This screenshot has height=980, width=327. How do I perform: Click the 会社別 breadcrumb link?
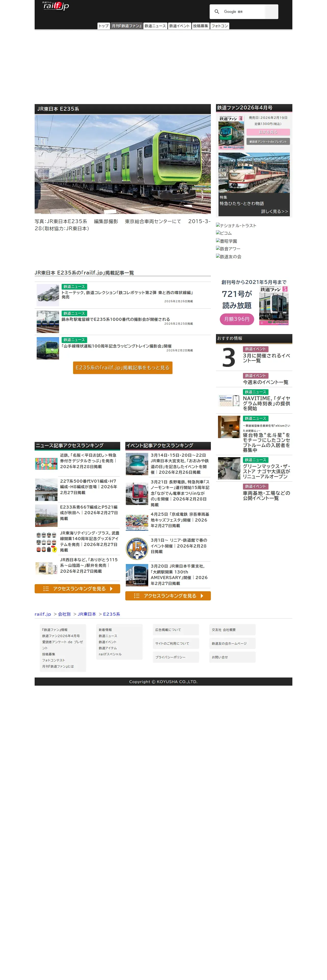pos(64,614)
